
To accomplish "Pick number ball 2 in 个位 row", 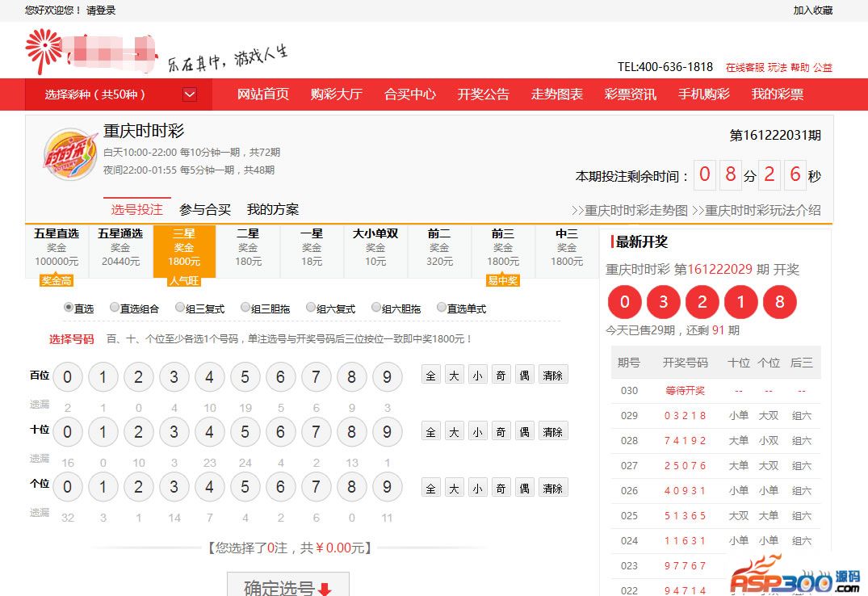I will click(x=138, y=487).
